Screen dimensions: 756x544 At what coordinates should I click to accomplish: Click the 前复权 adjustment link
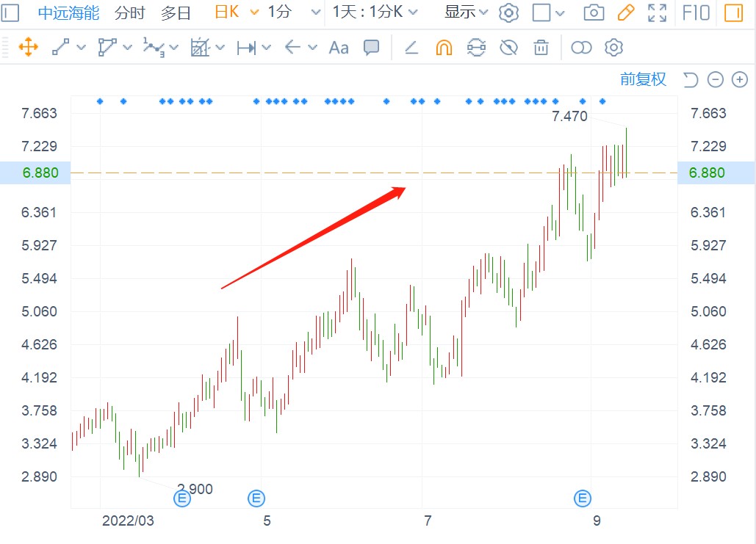643,79
